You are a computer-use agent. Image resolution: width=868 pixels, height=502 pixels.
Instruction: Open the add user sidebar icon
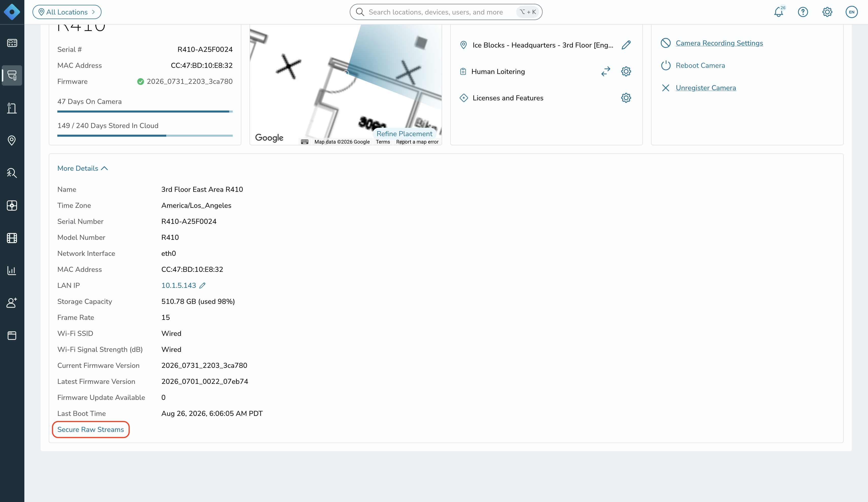click(12, 303)
